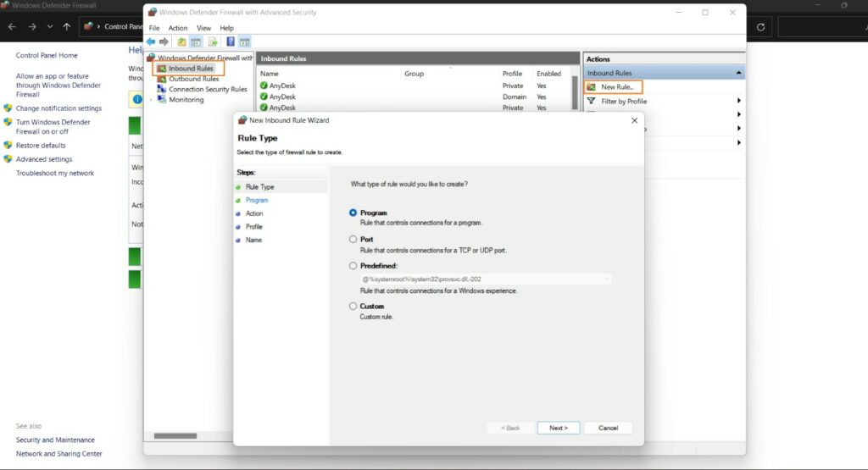Click the Export List toolbar icon
Image resolution: width=868 pixels, height=470 pixels.
coord(213,41)
